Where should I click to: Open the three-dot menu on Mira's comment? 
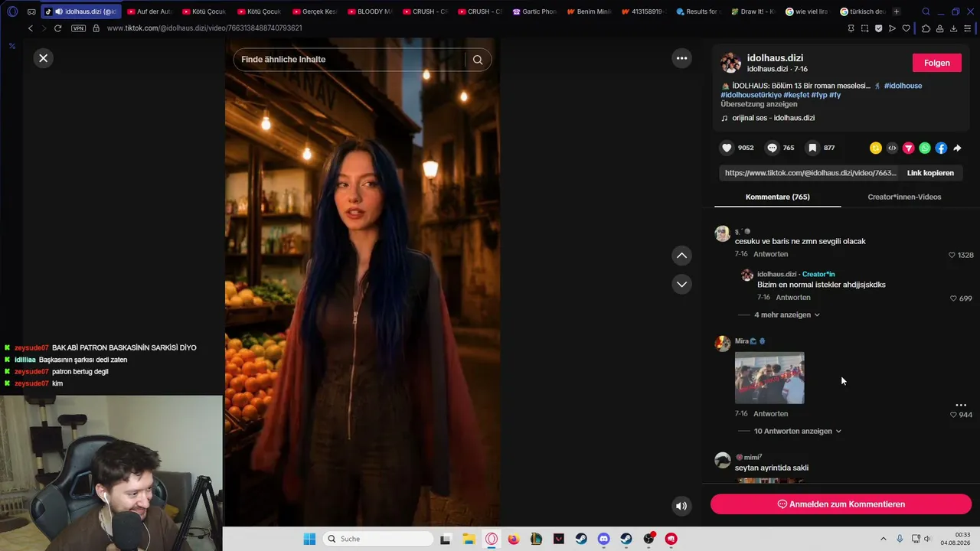pos(961,405)
